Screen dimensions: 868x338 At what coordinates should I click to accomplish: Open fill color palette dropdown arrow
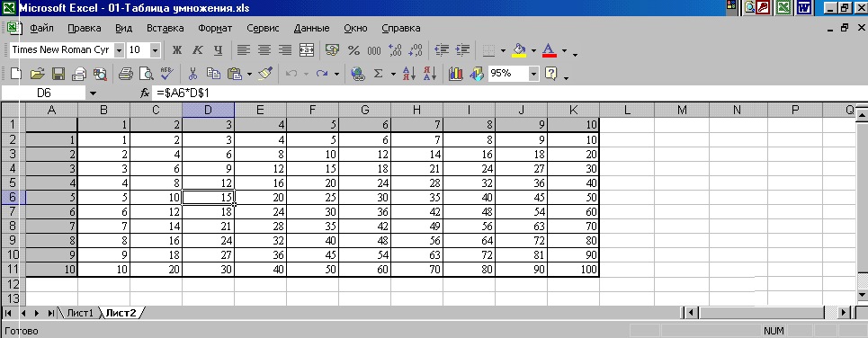point(533,50)
